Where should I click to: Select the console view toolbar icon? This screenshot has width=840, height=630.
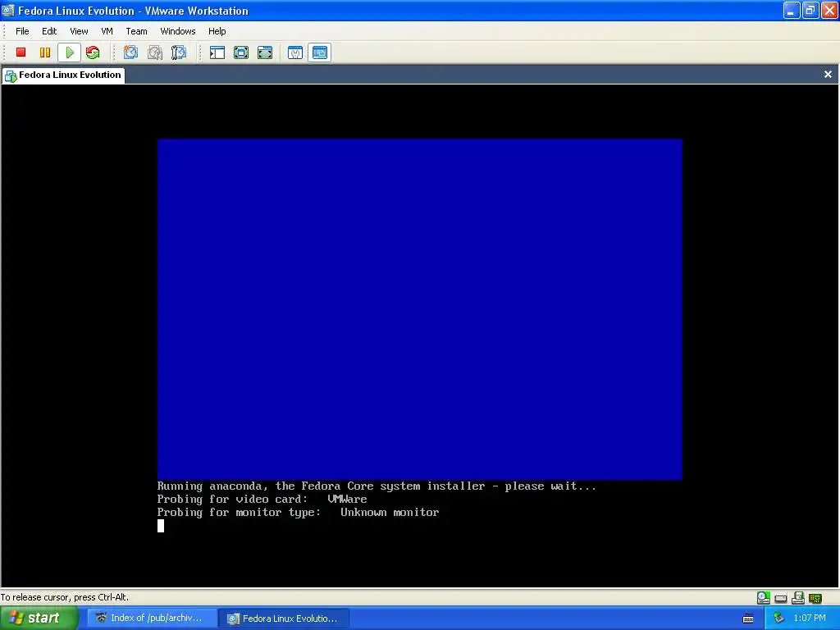(x=320, y=52)
